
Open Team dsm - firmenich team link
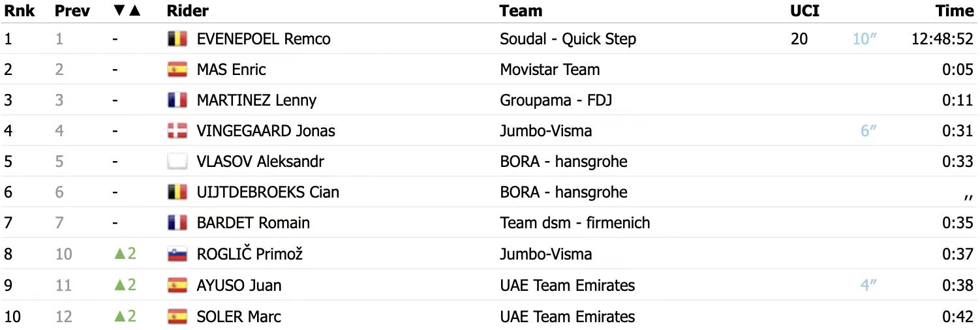575,223
